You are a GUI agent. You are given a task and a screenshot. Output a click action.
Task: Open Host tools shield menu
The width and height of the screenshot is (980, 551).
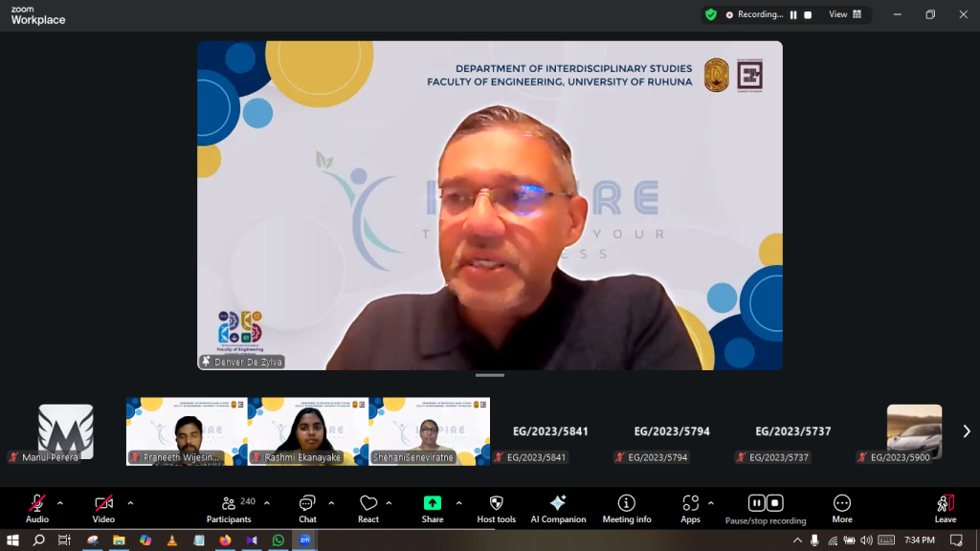pyautogui.click(x=496, y=507)
